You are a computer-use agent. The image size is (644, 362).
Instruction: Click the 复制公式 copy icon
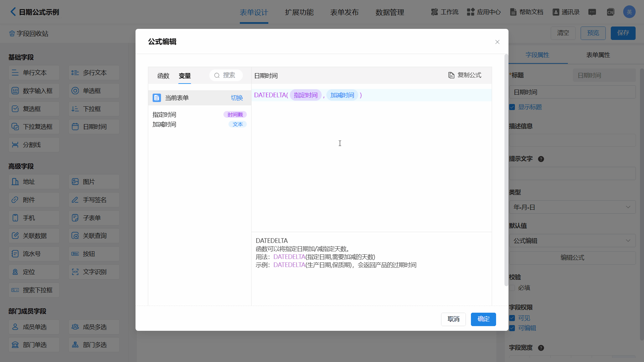pyautogui.click(x=451, y=75)
